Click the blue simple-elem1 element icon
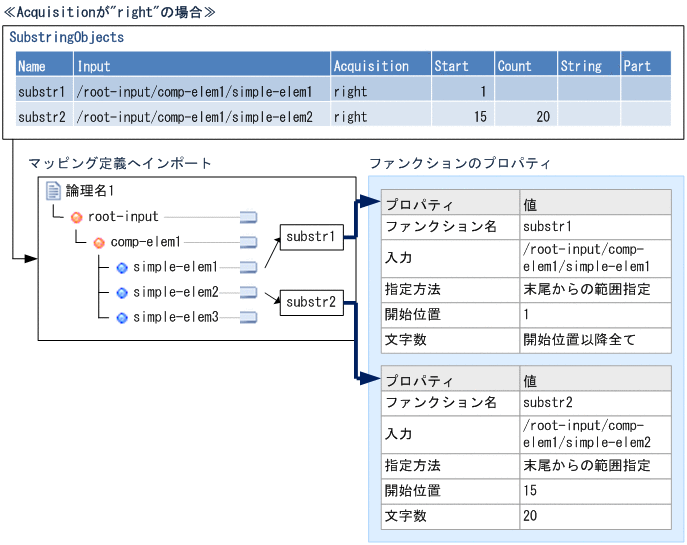 click(122, 267)
